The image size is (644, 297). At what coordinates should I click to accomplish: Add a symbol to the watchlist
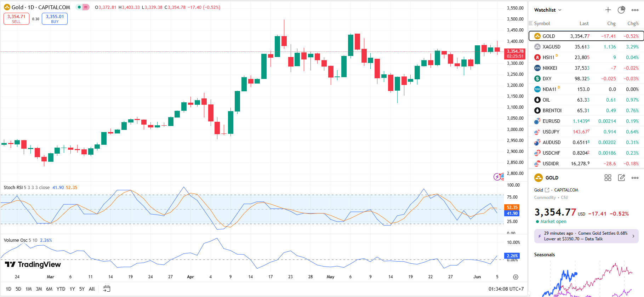(x=608, y=10)
